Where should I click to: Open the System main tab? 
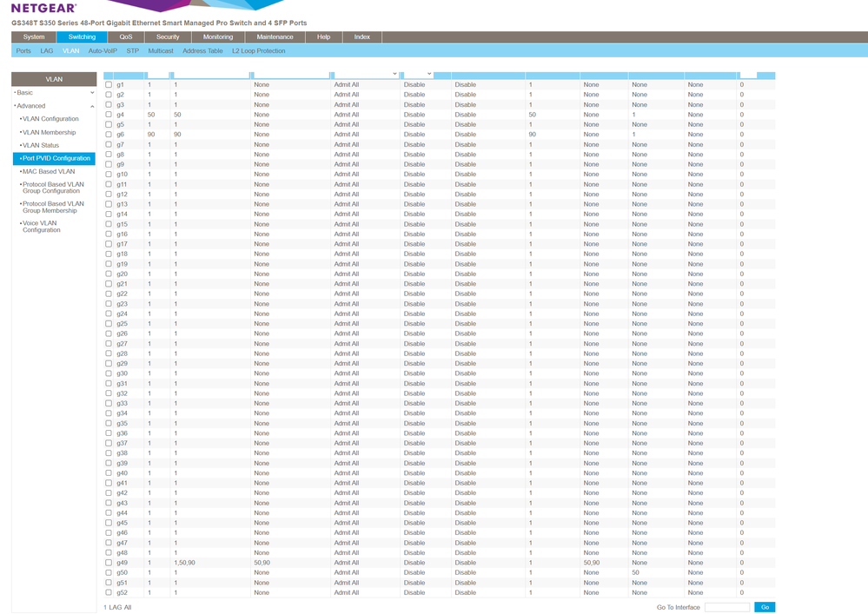[x=34, y=37]
